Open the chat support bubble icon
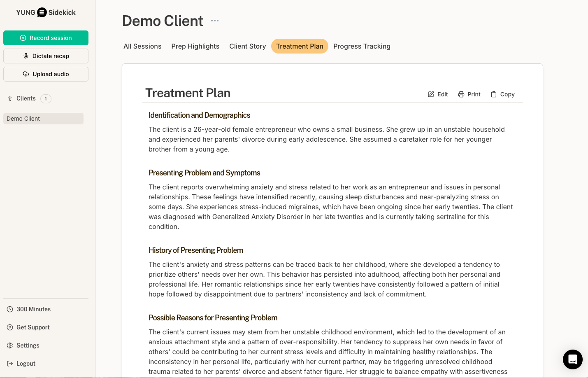Viewport: 588px width, 378px height. click(572, 359)
